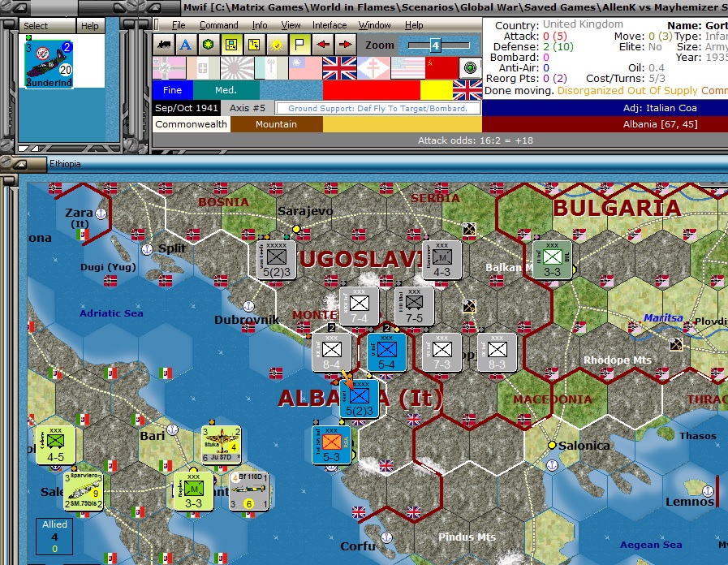Click the Sep/Oct 1941 date label
The image size is (728, 565).
tap(187, 108)
